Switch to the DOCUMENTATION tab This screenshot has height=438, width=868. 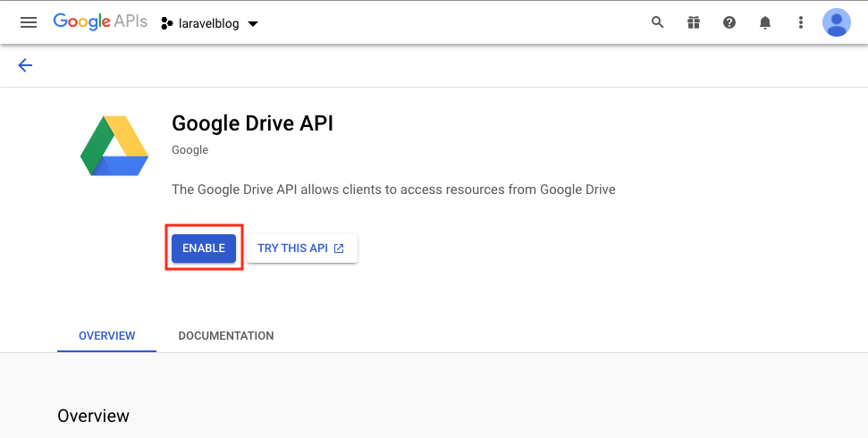(226, 335)
